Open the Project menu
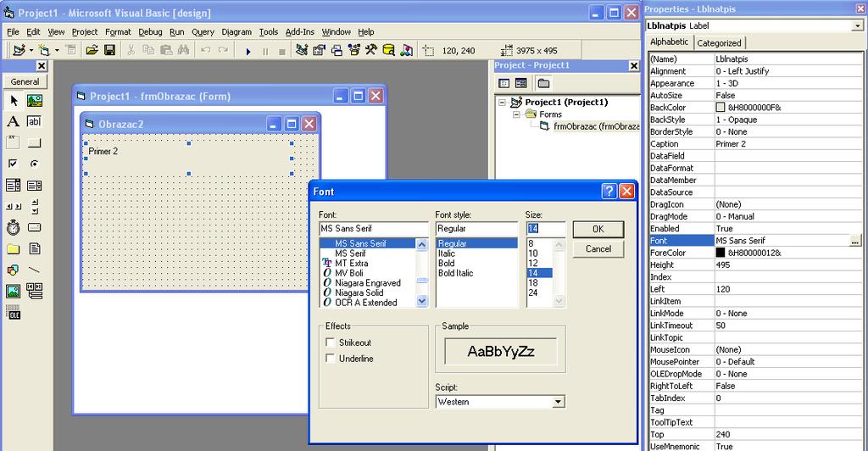868x451 pixels. [85, 31]
